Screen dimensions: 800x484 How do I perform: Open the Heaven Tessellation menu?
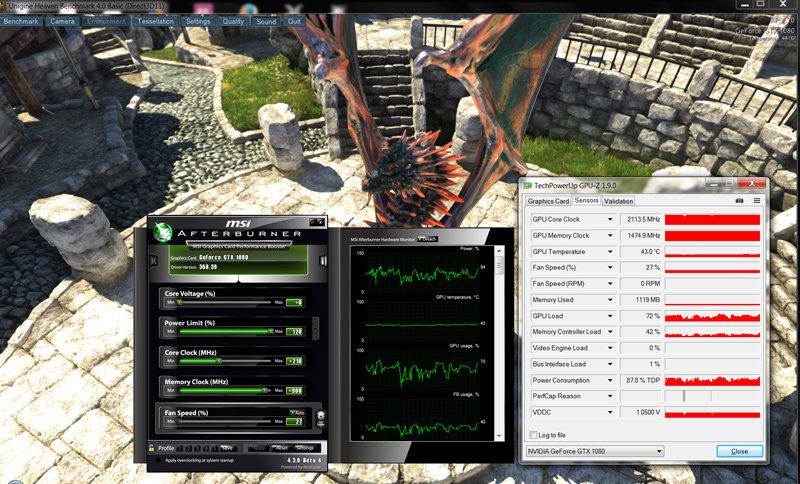pyautogui.click(x=156, y=21)
